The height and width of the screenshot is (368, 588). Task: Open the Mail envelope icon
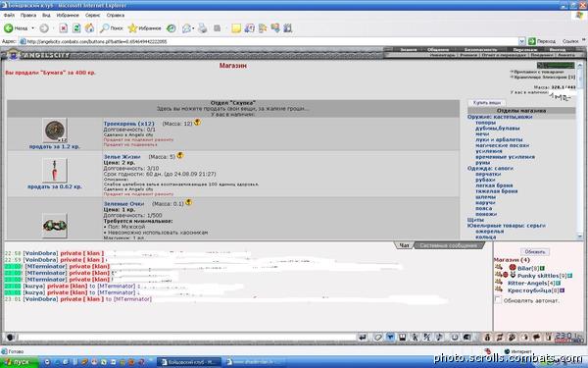tap(186, 28)
